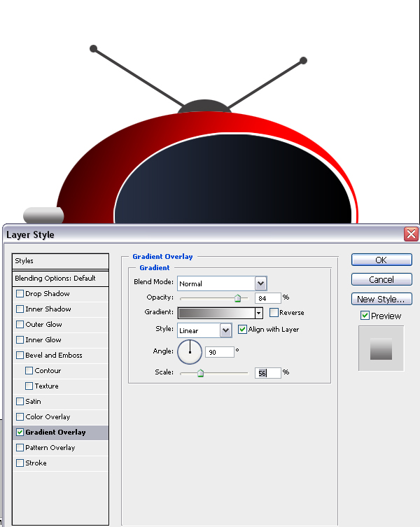Image resolution: width=420 pixels, height=527 pixels.
Task: Click the Angle dial control
Action: click(x=190, y=352)
